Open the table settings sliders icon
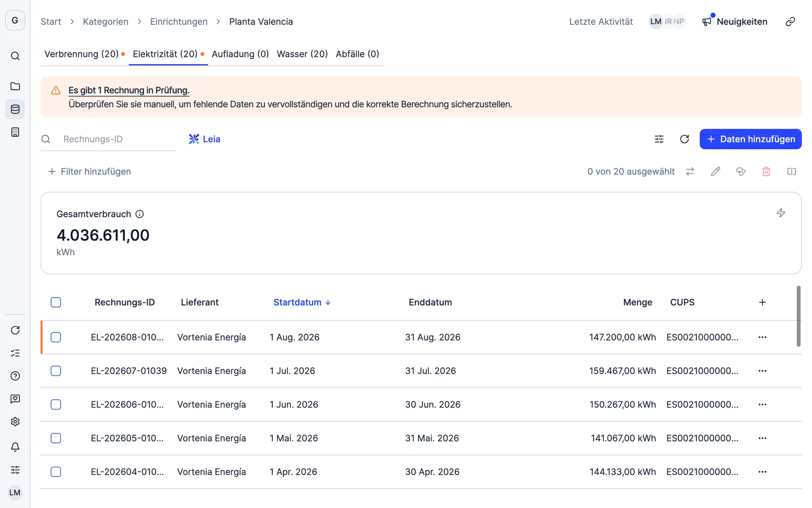 click(x=659, y=139)
